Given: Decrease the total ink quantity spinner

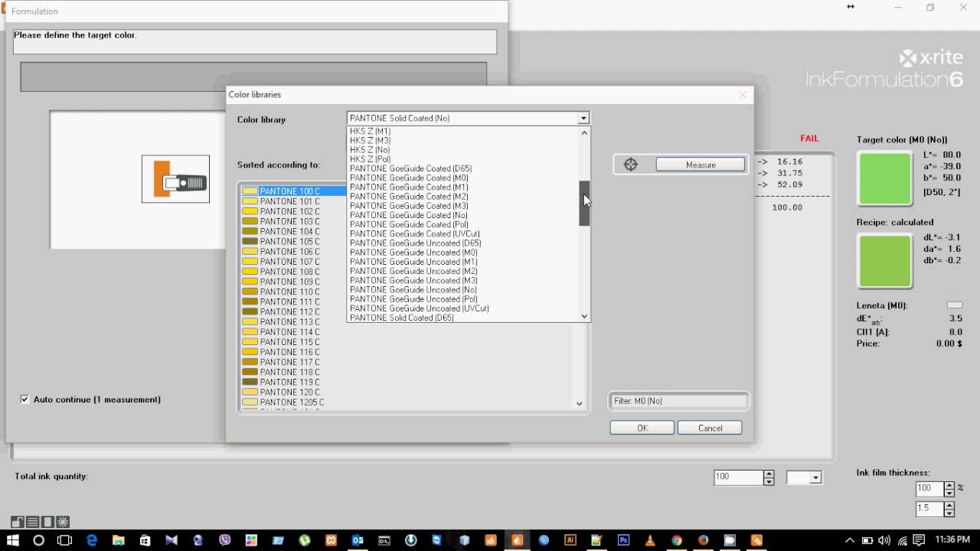Looking at the screenshot, I should coord(769,481).
